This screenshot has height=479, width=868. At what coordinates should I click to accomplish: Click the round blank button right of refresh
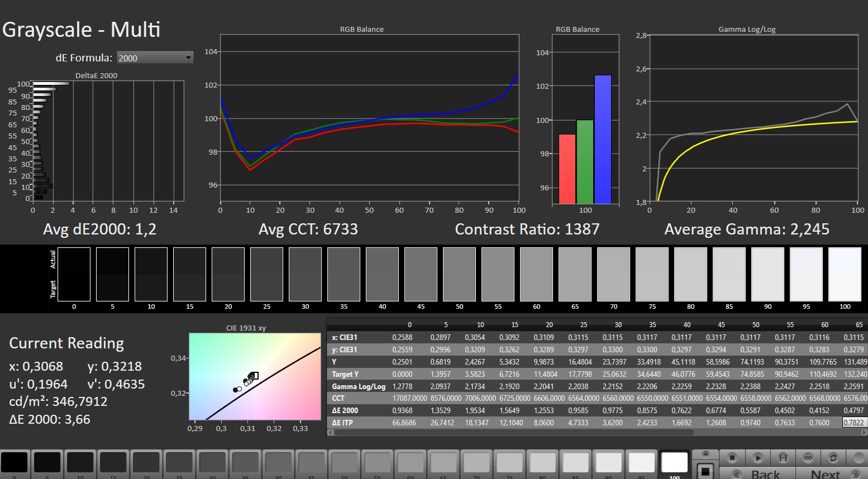point(859,458)
